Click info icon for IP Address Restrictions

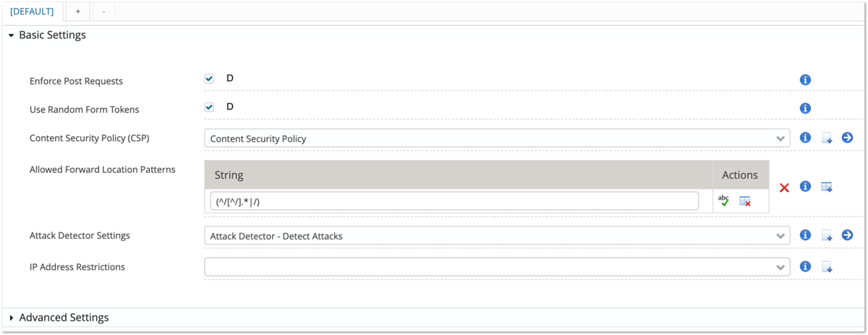coord(805,266)
